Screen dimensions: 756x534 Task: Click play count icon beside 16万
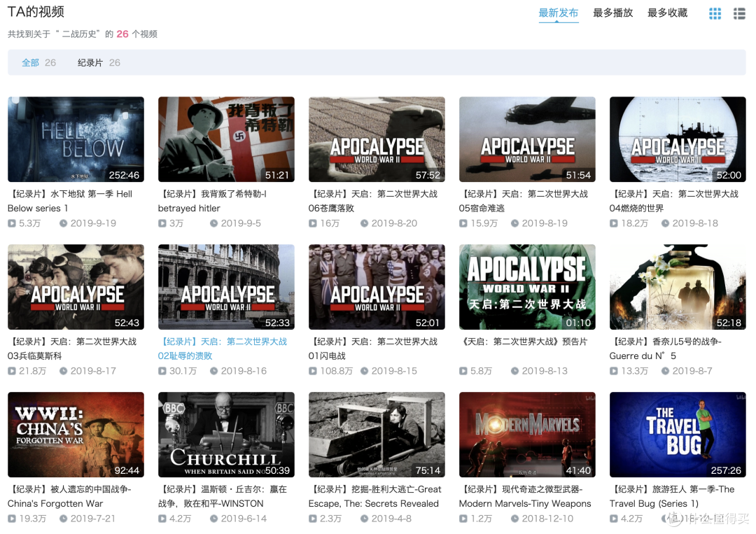tap(313, 224)
